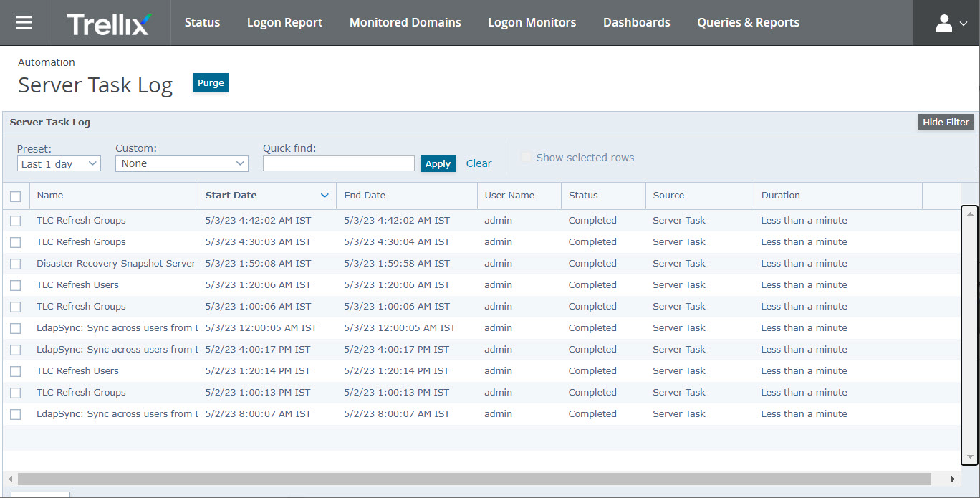Click the horizontal scrollbar left arrow

[x=10, y=479]
